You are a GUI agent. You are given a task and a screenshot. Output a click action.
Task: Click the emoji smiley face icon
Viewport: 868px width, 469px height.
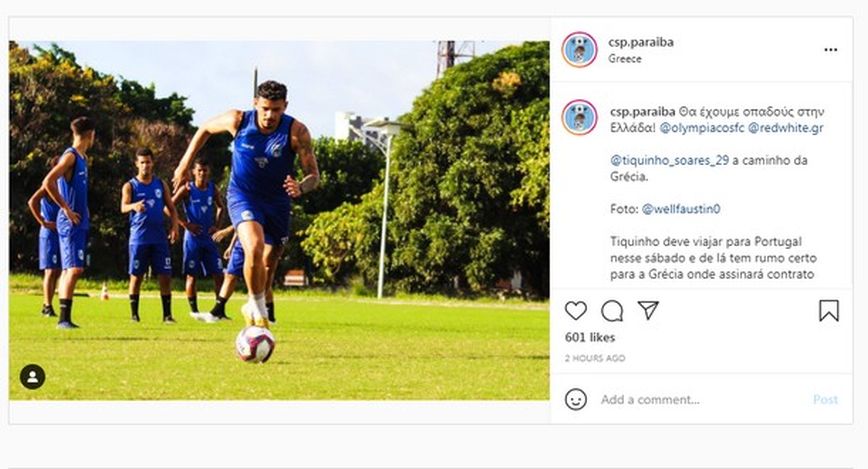tap(576, 399)
